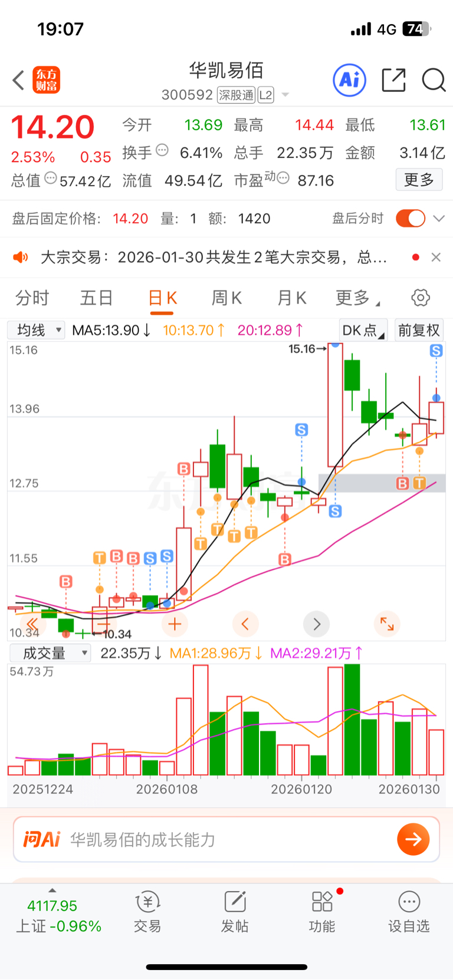Tap the L2 badge
The width and height of the screenshot is (453, 980).
[265, 95]
